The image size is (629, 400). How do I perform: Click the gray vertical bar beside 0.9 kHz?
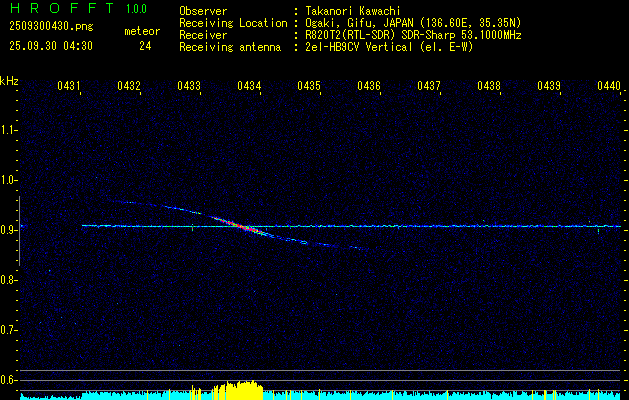[19, 231]
